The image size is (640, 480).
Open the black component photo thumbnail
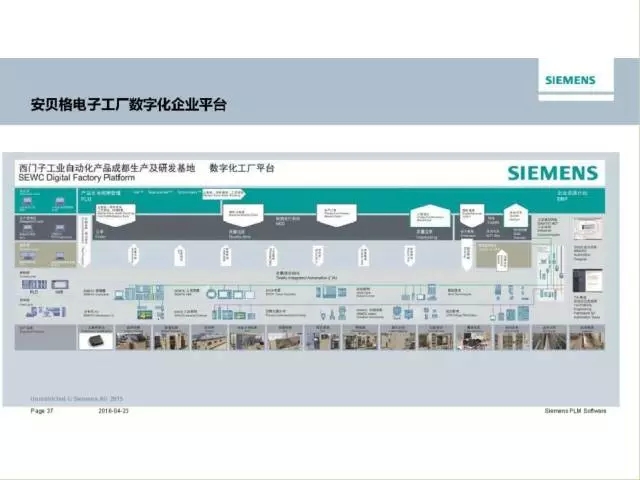(96, 340)
